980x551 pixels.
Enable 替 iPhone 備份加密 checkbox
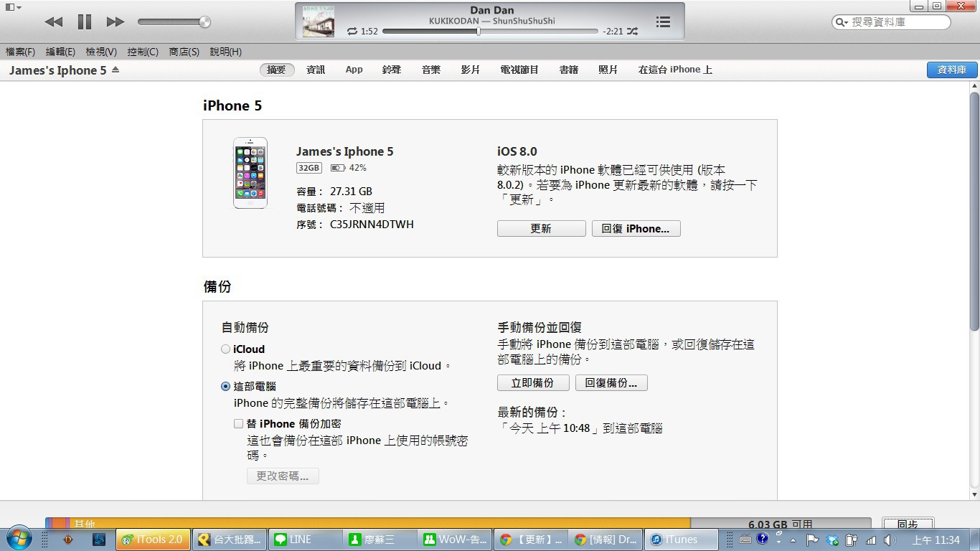tap(238, 424)
